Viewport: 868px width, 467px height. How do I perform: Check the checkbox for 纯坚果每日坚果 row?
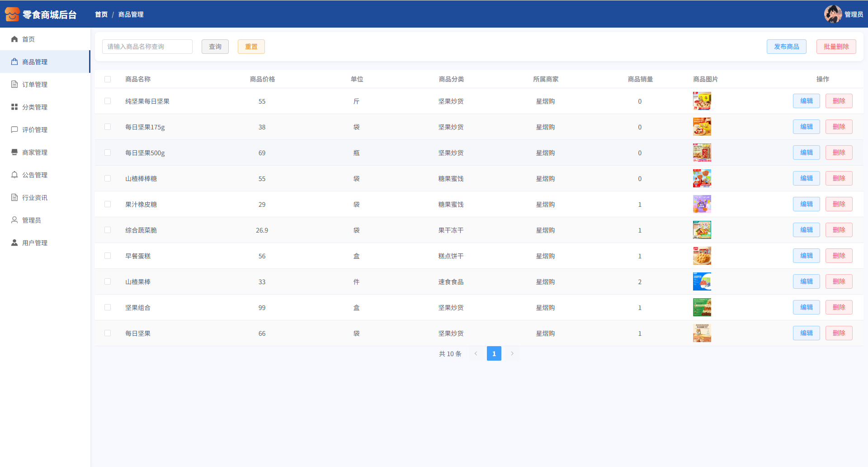click(x=108, y=101)
